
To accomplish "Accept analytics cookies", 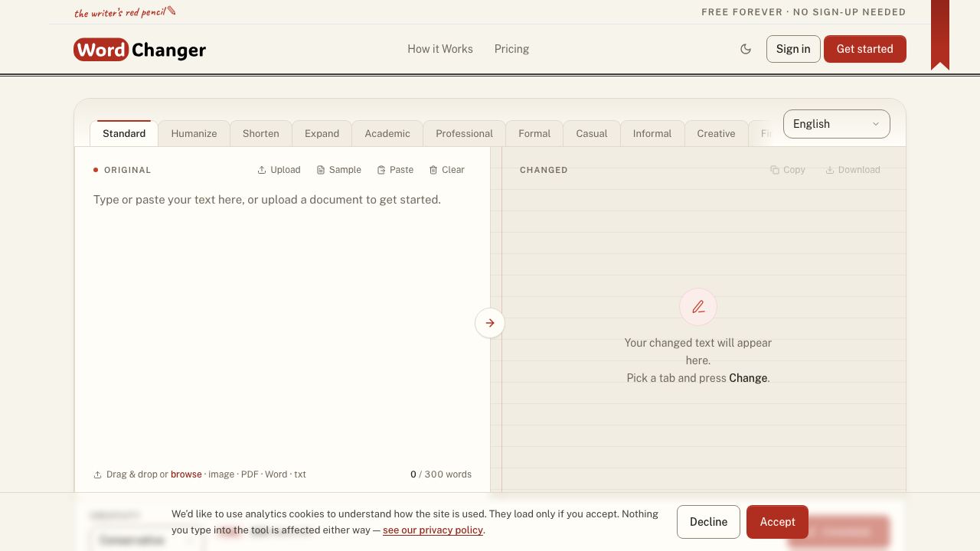I will 777,522.
